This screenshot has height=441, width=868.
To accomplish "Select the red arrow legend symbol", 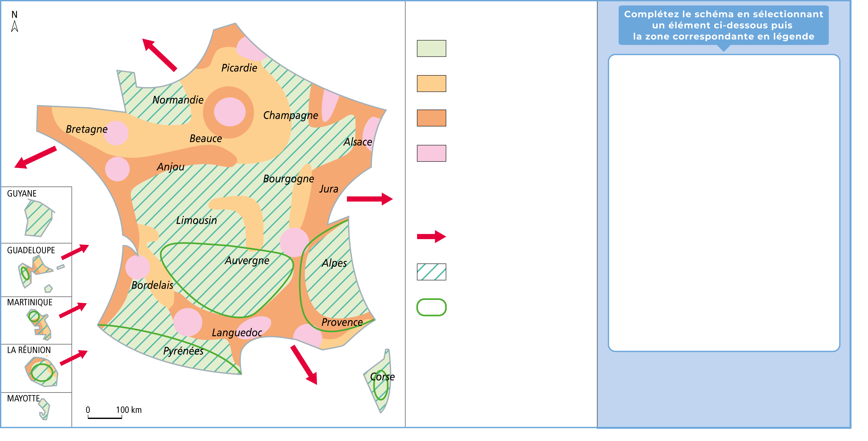I will tap(431, 237).
